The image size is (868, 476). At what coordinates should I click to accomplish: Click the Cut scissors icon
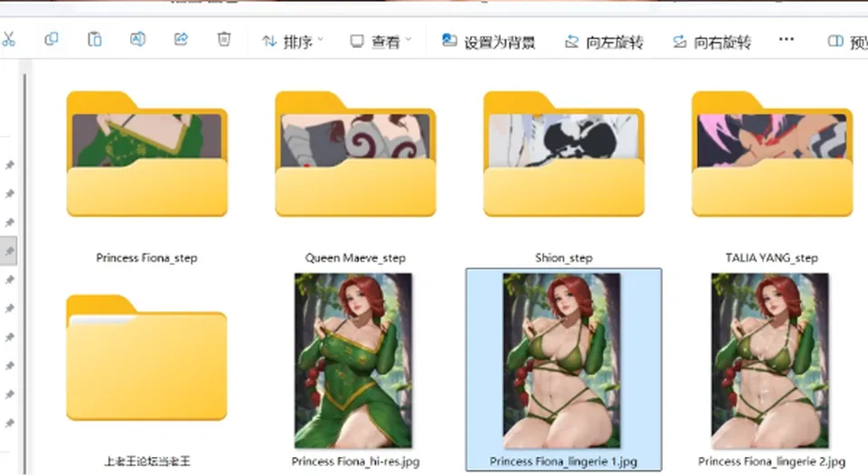[8, 39]
